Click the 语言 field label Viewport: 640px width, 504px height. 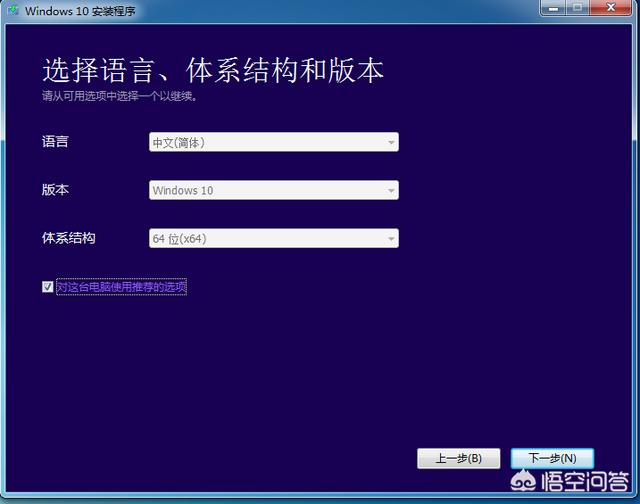click(x=55, y=142)
